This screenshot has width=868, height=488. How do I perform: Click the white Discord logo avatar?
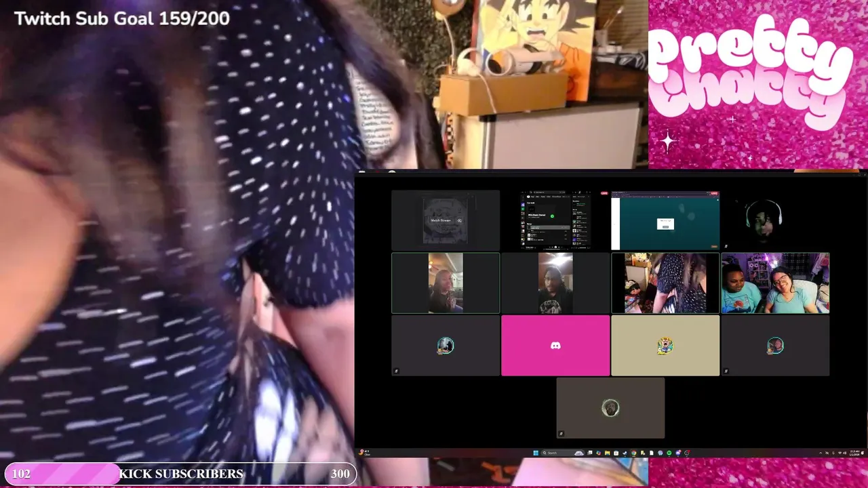[555, 346]
